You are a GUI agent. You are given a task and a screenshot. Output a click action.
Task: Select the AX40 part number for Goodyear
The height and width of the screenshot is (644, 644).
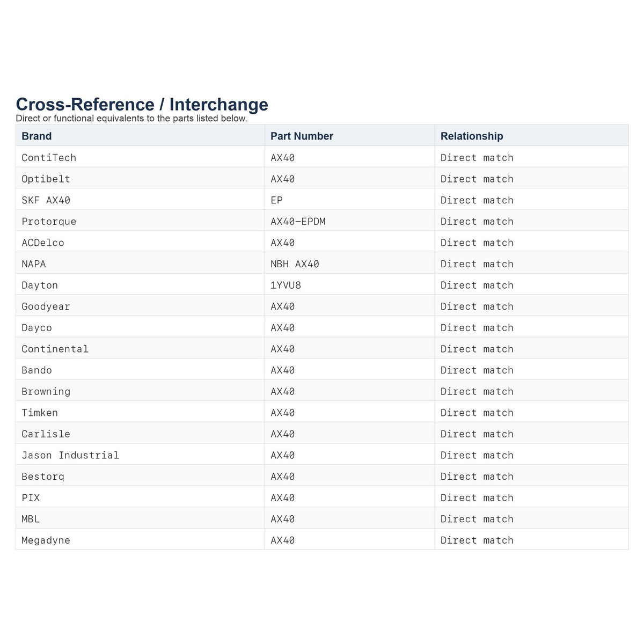coord(283,307)
